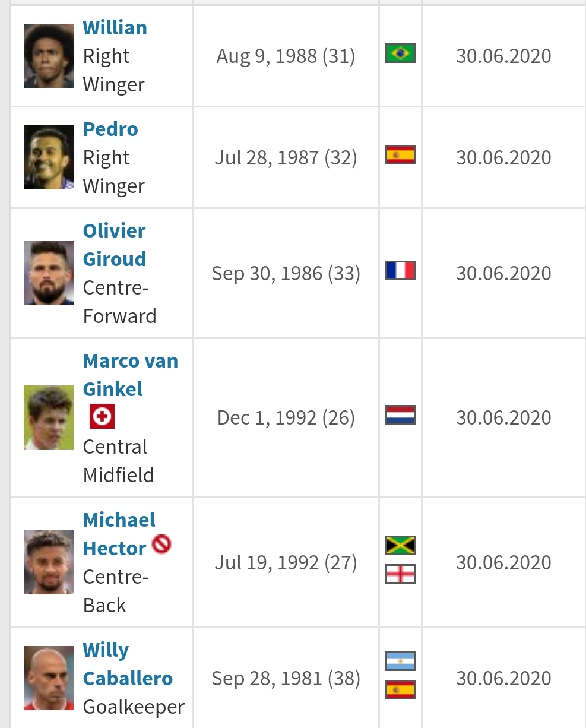Open the Olivier Giroud player link
Viewport: 586px width, 728px height.
[115, 245]
